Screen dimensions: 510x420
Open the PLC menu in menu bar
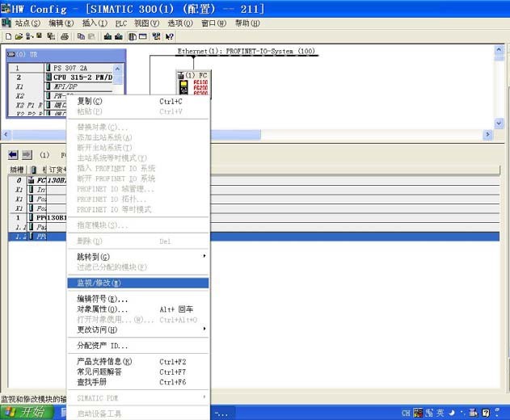[121, 23]
